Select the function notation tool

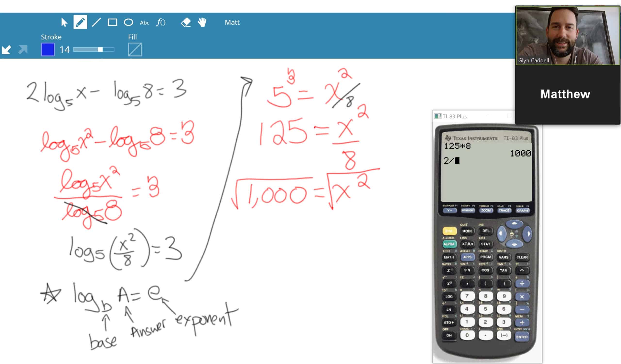(160, 22)
